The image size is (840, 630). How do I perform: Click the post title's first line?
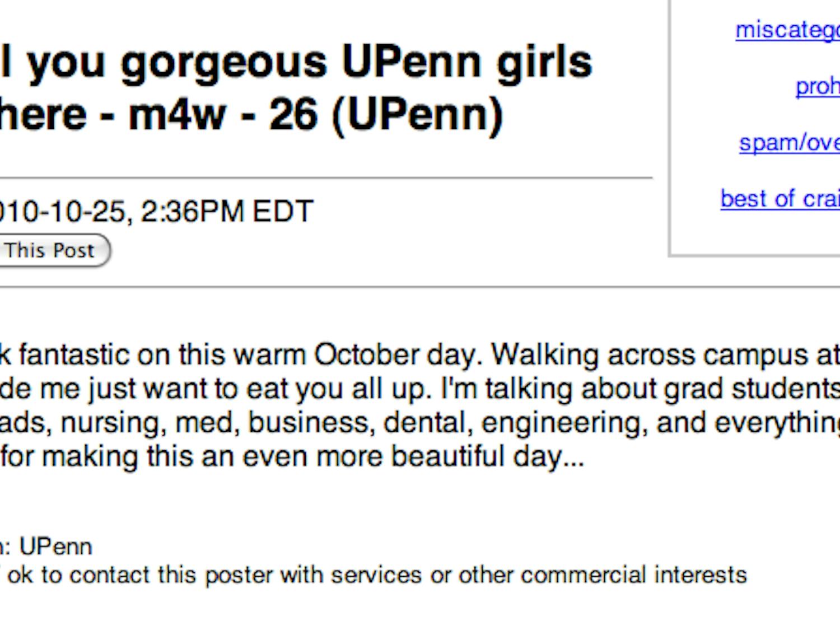click(297, 62)
